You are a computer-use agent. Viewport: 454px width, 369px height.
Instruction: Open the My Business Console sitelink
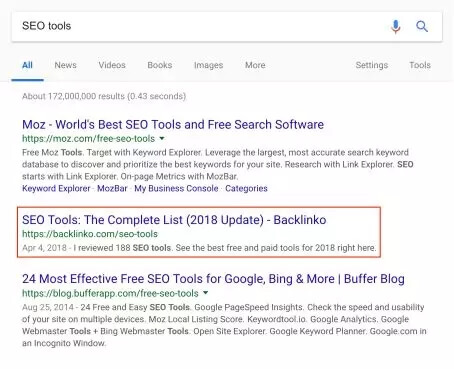click(x=176, y=188)
